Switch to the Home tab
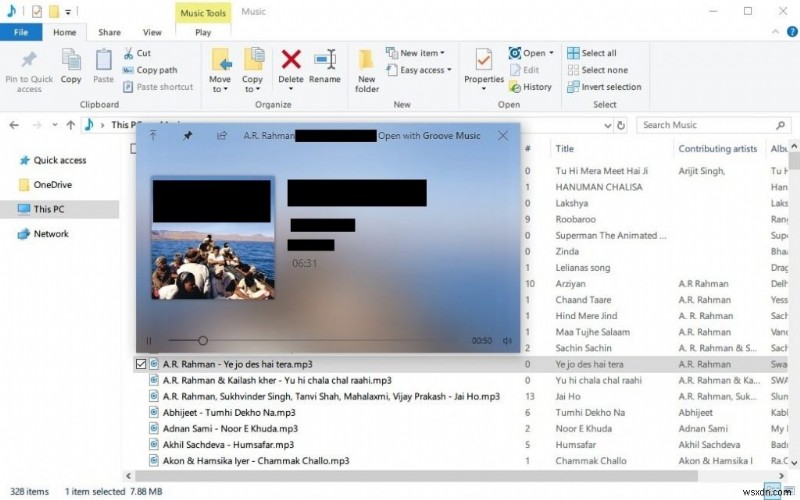The width and height of the screenshot is (800, 500). (65, 32)
